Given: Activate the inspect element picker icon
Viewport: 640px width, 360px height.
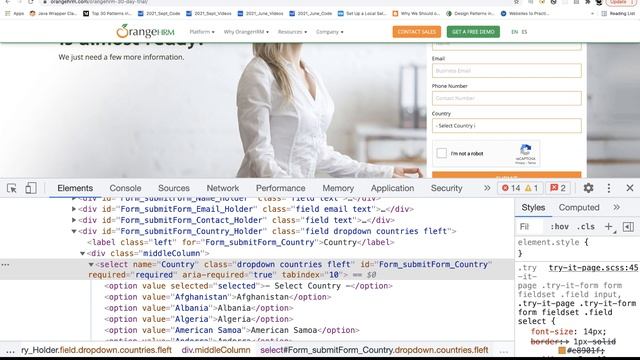Looking at the screenshot, I should [12, 188].
